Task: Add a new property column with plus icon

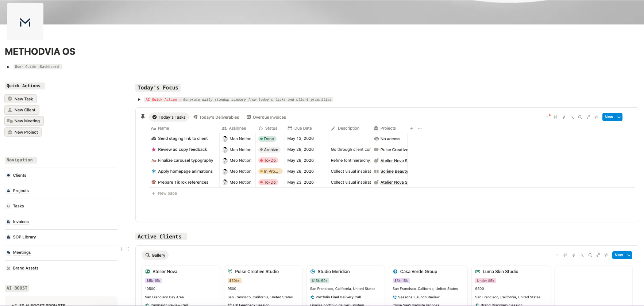Action: 412,128
